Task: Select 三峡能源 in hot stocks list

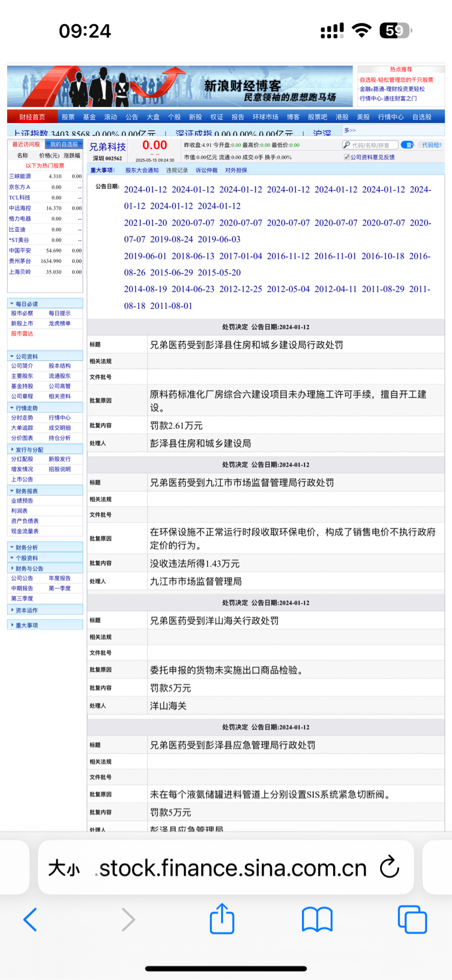Action: (20, 176)
